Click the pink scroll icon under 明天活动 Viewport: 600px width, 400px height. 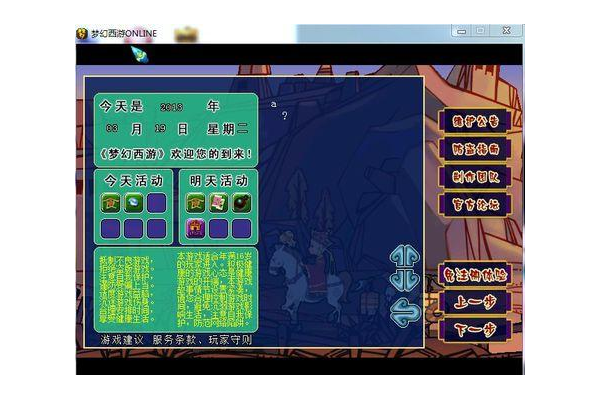tap(218, 203)
